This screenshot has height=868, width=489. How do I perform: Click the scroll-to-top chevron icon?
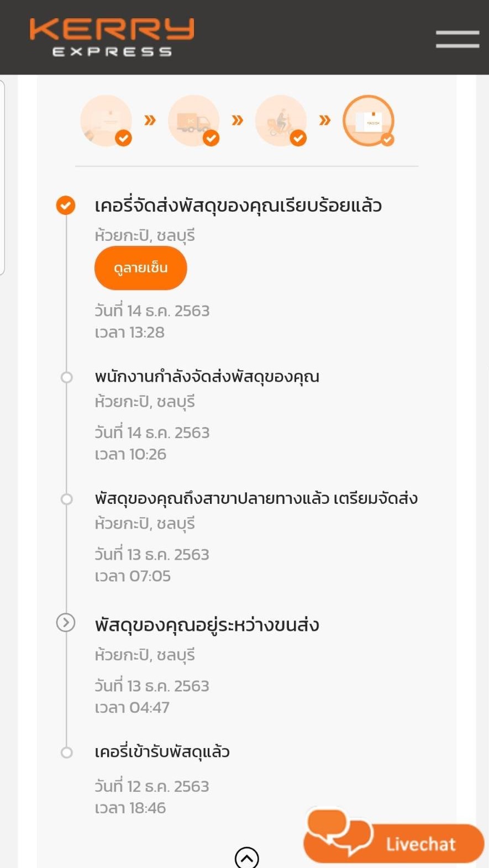click(x=246, y=858)
